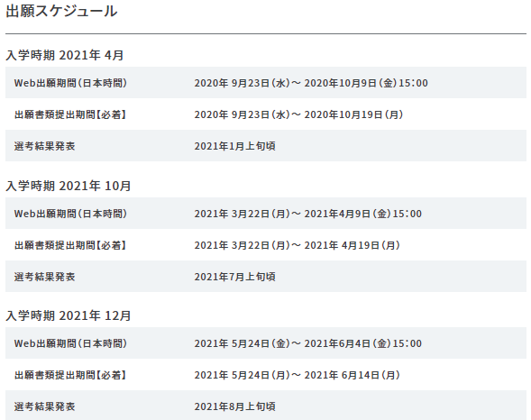Screen dimensions: 531x420
Task: Click the 2021年6月4日(金)15:00 deadline text
Action: click(x=363, y=343)
